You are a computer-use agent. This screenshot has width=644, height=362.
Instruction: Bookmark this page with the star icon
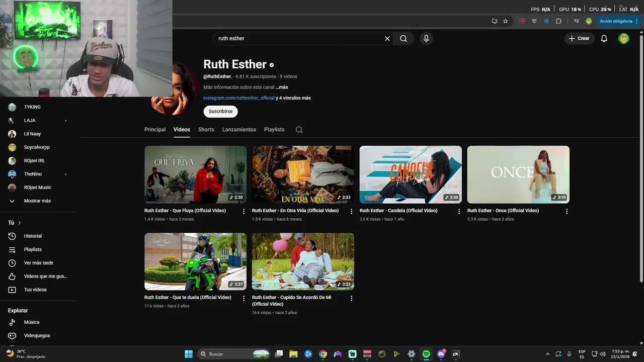click(x=505, y=21)
